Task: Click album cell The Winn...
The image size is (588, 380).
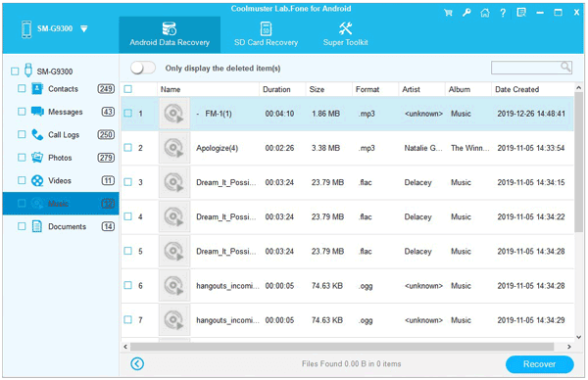Action: pos(470,148)
